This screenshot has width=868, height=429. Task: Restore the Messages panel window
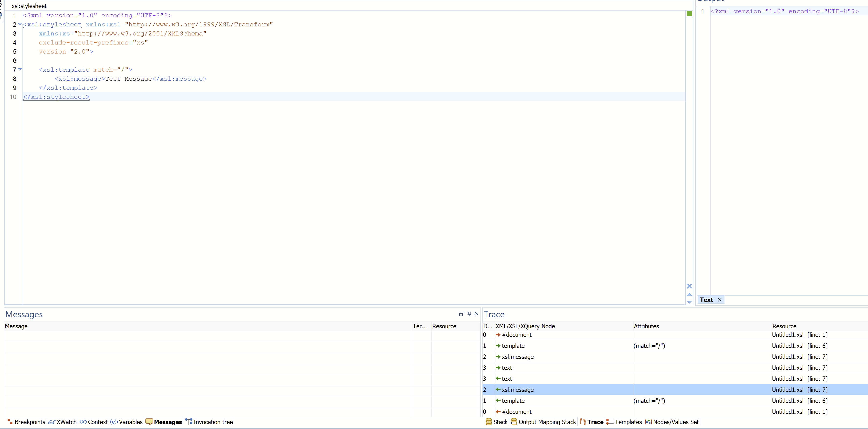click(x=462, y=314)
